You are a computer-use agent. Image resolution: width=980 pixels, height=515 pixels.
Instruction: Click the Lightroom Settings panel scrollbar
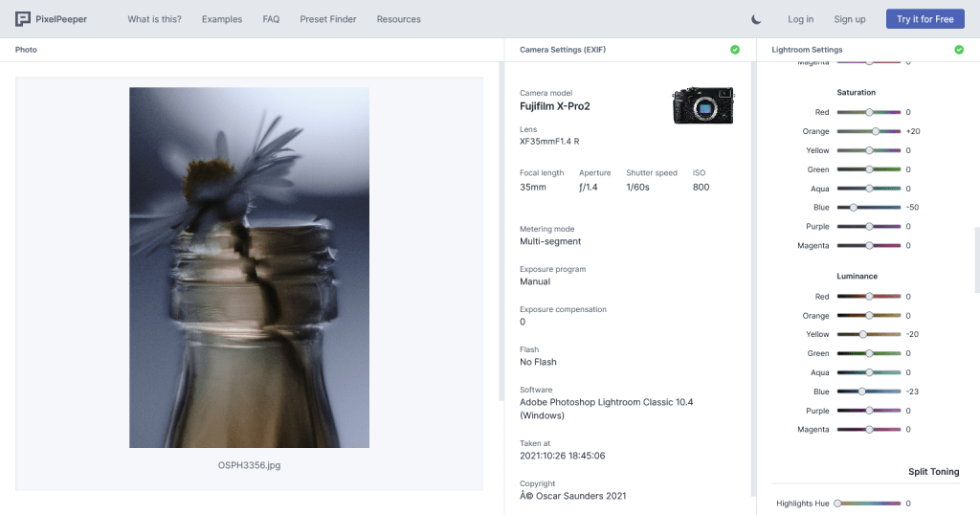click(976, 258)
